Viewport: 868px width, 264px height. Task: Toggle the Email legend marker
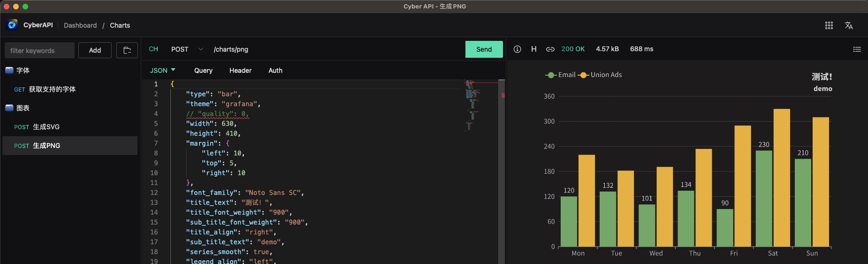(551, 75)
